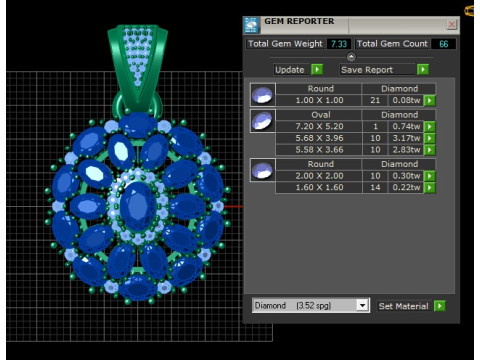The width and height of the screenshot is (480, 360).
Task: Select the 1.00 X 1.00 size cell
Action: (319, 100)
